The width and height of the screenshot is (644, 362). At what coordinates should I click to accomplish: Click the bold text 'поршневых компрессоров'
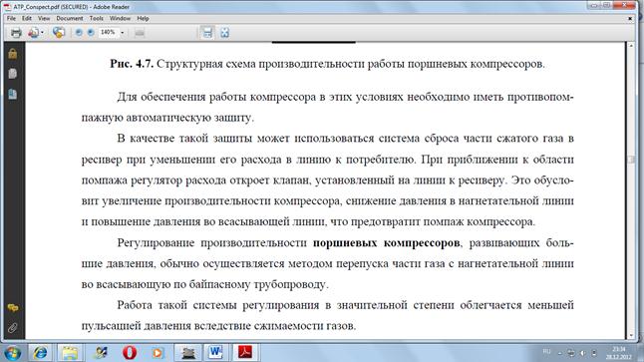[x=386, y=243]
